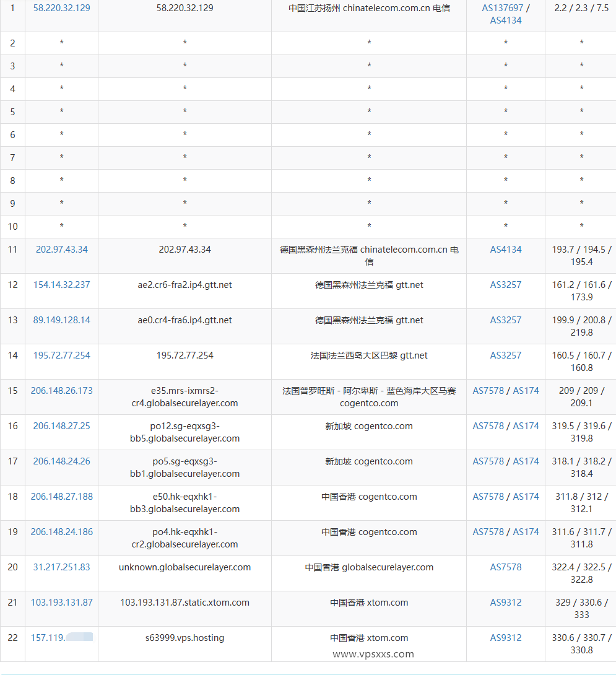This screenshot has height=675, width=616.
Task: Select location text 中国香港 globalsecurelayer.com
Action: 369,567
